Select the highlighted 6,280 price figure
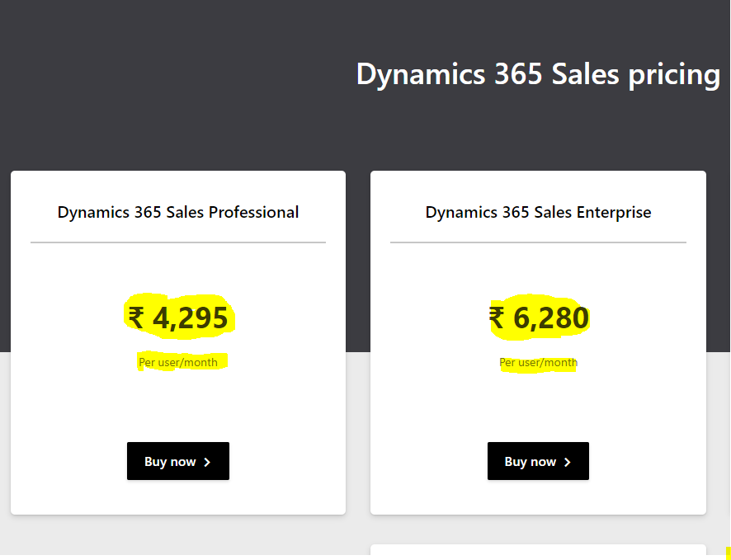The height and width of the screenshot is (560, 731). (x=551, y=318)
